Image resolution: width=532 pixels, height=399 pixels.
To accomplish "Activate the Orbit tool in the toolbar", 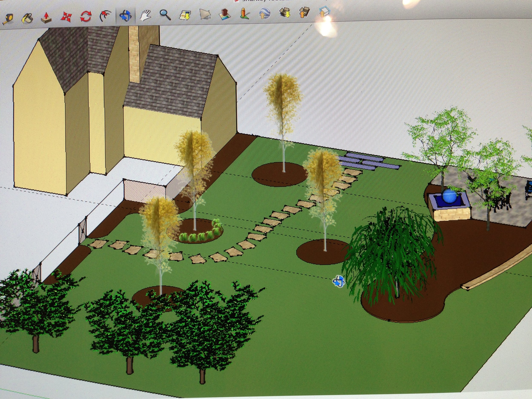I will (x=125, y=16).
